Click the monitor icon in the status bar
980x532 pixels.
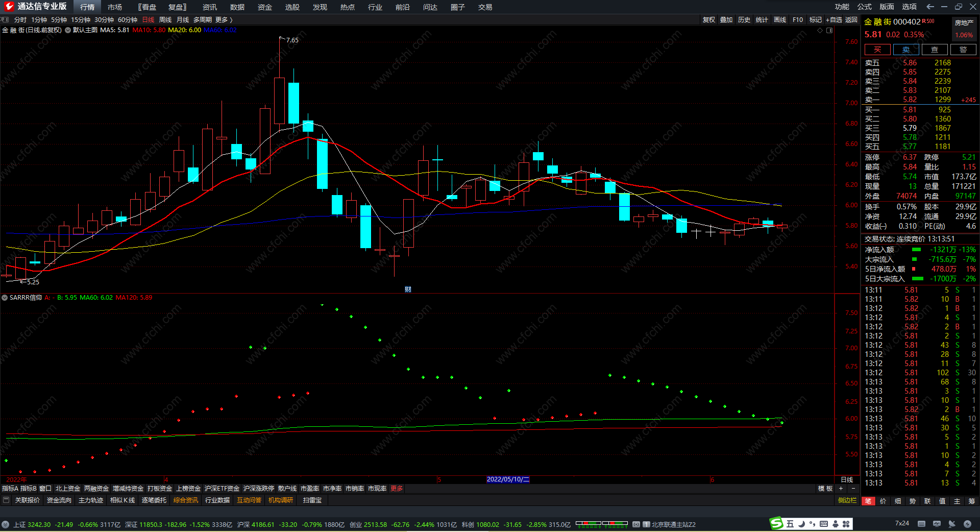coord(937,524)
